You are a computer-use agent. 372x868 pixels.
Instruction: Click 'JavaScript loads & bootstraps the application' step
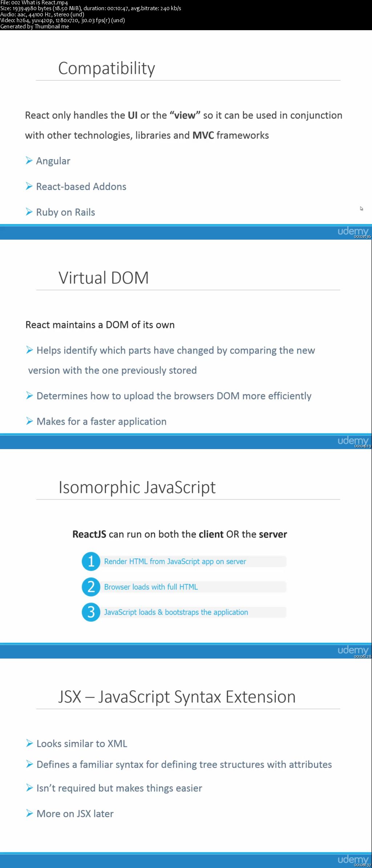coord(176,612)
